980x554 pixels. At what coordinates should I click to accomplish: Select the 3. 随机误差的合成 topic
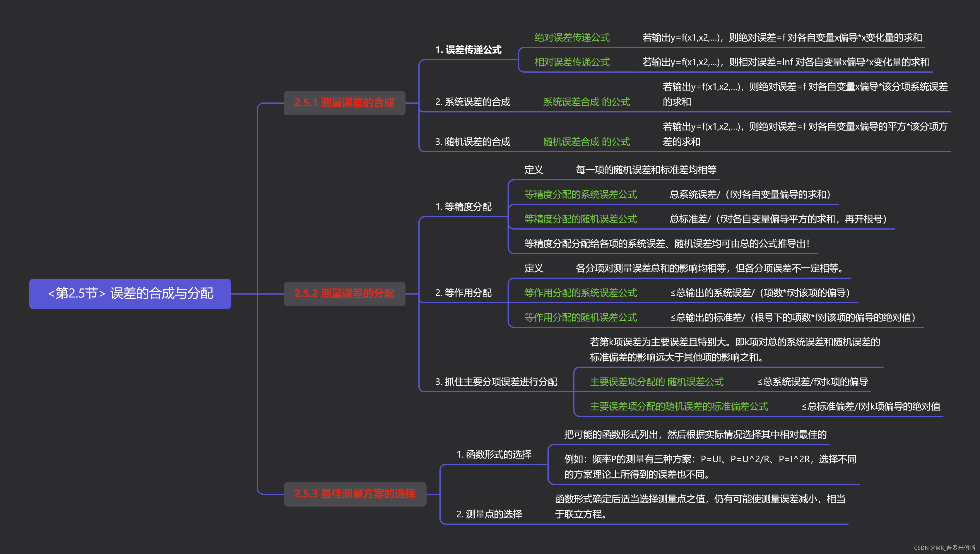473,142
